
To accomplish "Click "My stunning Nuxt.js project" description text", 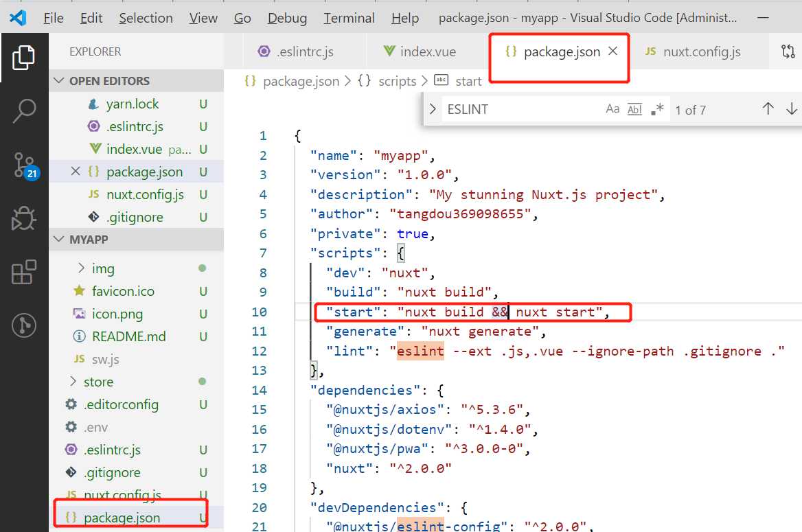I will [x=543, y=195].
